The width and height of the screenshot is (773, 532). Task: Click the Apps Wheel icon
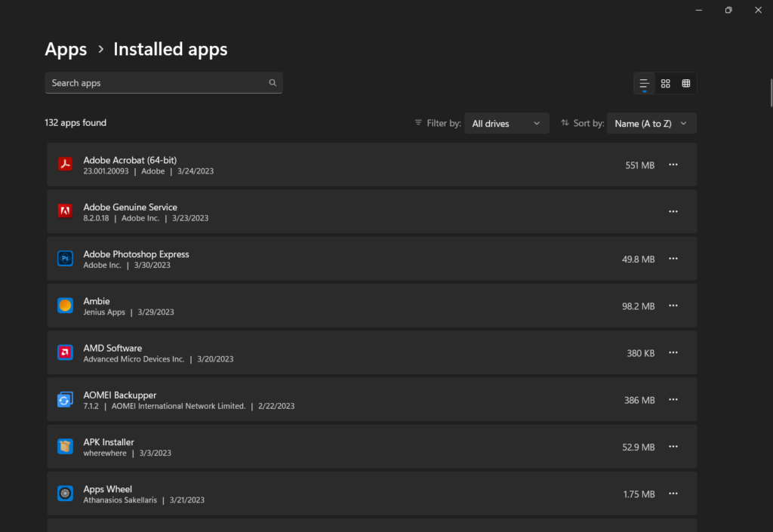click(x=65, y=494)
